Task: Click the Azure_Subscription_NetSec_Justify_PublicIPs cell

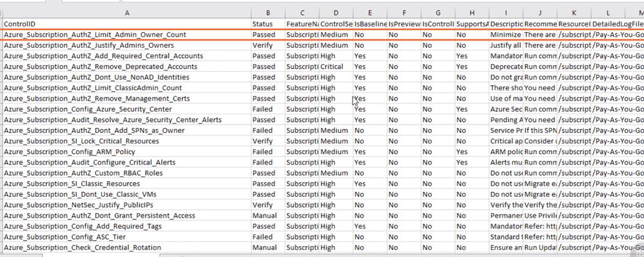Action: [x=127, y=205]
